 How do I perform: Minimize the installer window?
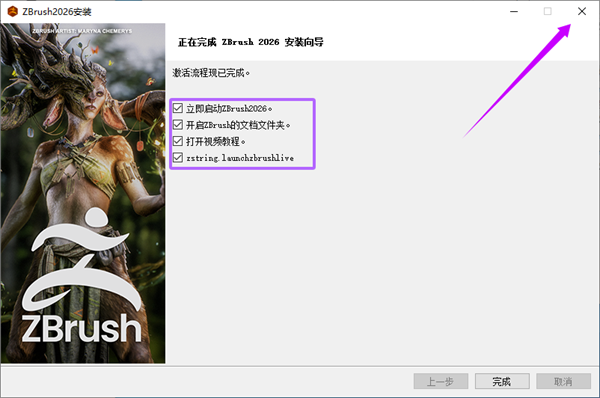pyautogui.click(x=514, y=11)
